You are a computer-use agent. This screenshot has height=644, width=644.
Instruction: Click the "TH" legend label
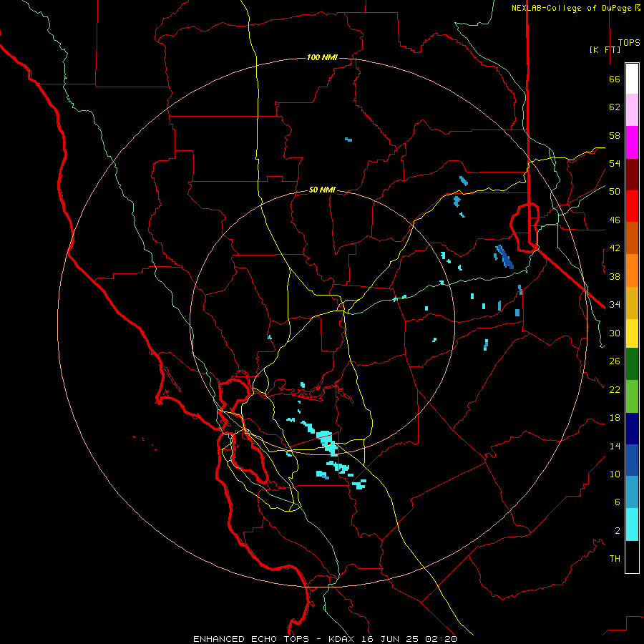click(615, 559)
